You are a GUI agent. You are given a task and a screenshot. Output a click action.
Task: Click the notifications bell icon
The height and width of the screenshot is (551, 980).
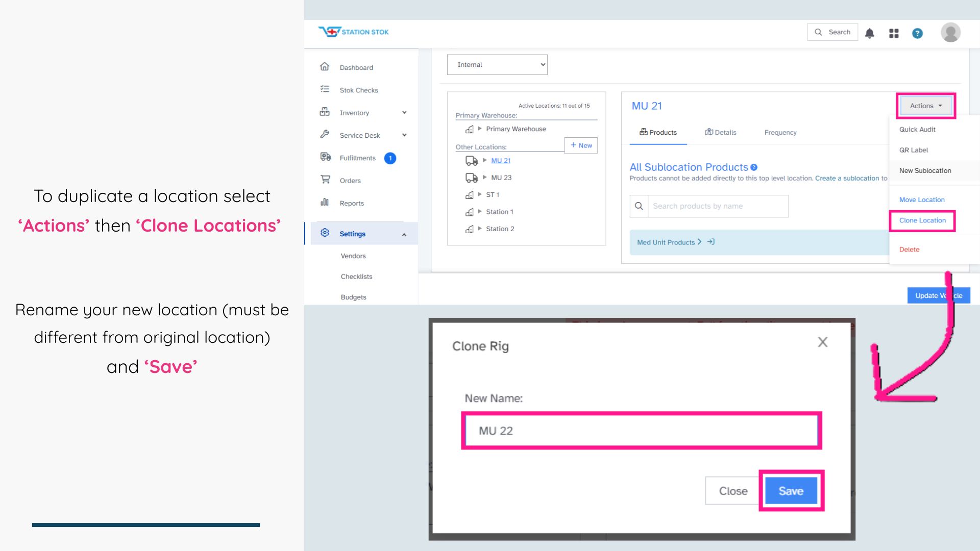click(x=870, y=33)
